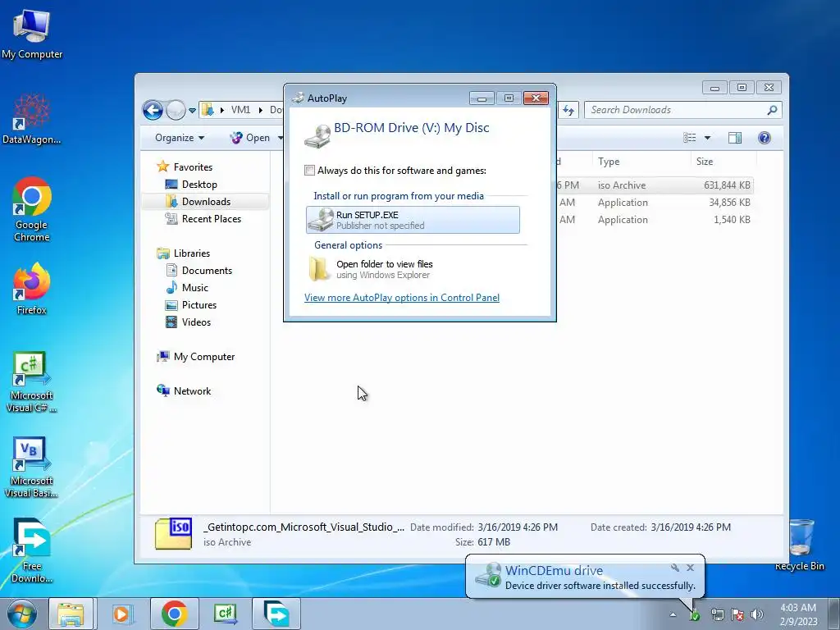Go back in Explorer window
Screen dimensions: 840x630
[153, 111]
